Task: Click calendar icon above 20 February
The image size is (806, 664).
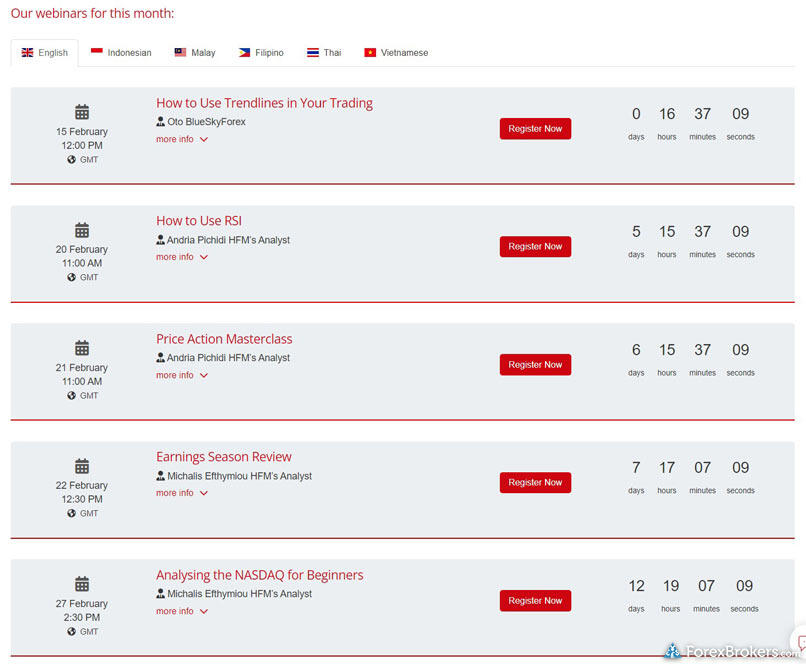Action: 82,230
